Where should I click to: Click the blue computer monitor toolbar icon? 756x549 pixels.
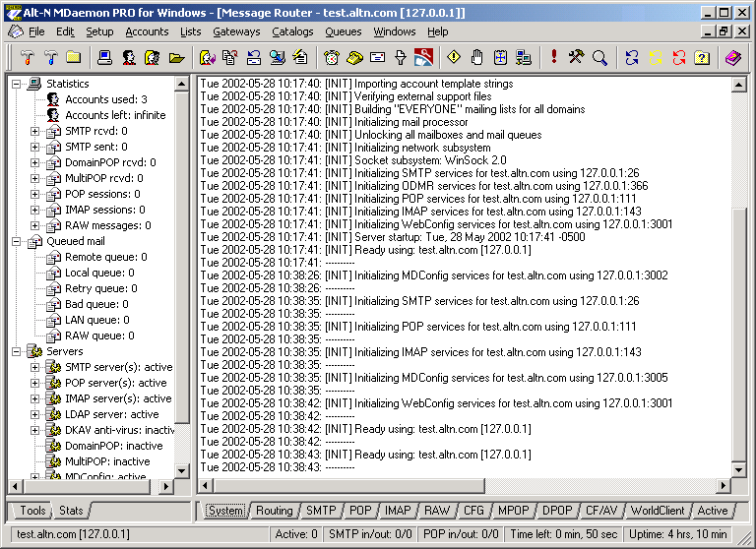(x=105, y=57)
